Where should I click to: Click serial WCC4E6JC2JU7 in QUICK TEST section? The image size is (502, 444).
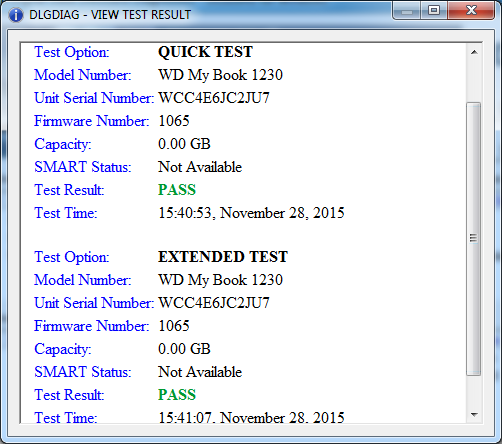(214, 98)
